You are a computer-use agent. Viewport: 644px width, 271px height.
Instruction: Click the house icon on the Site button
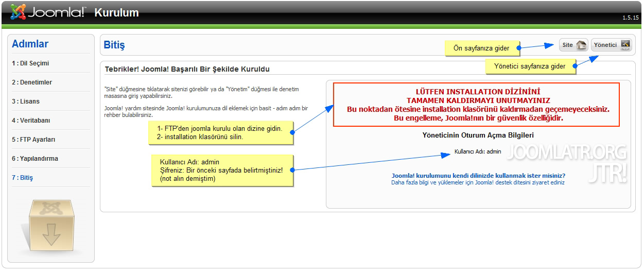581,45
